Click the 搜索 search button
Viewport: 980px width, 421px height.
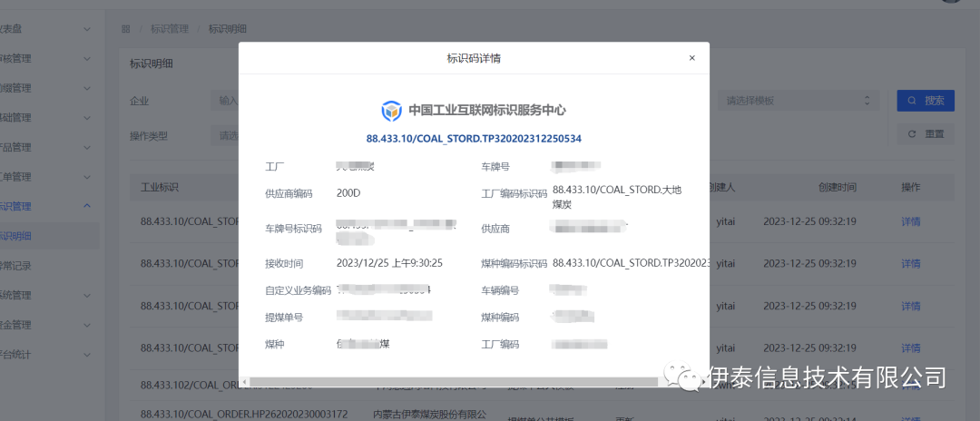tap(926, 101)
